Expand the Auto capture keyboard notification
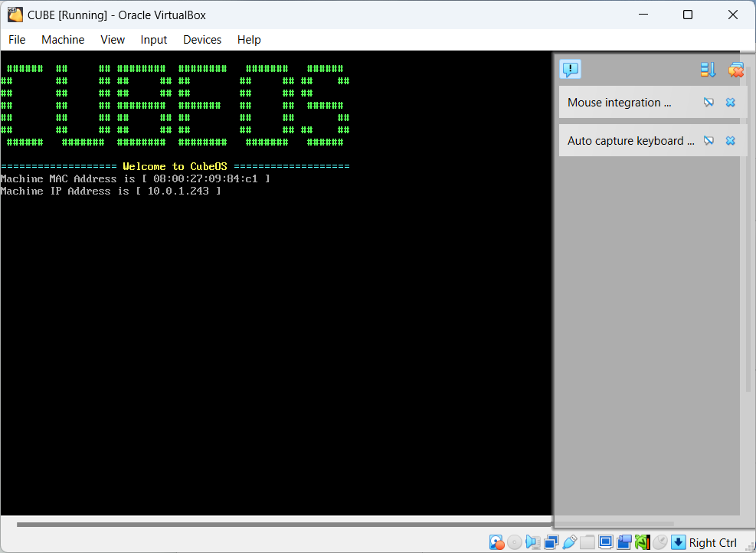 630,141
